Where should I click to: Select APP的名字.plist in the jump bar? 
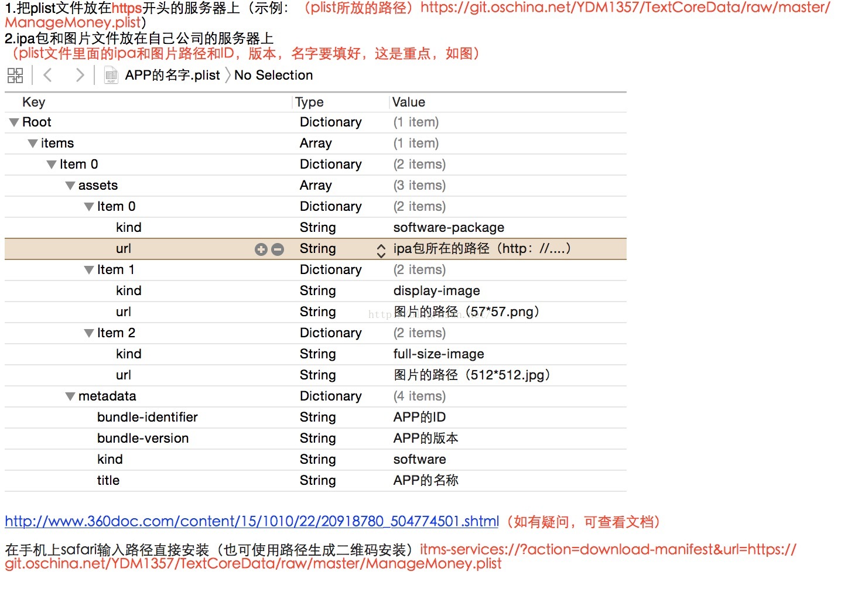tap(172, 76)
